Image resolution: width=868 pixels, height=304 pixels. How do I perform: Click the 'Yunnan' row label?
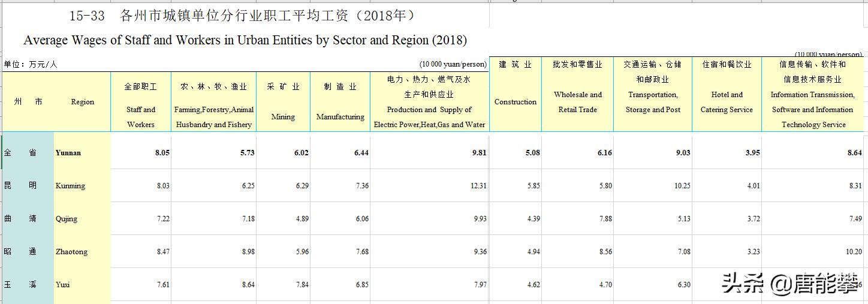pyautogui.click(x=68, y=152)
